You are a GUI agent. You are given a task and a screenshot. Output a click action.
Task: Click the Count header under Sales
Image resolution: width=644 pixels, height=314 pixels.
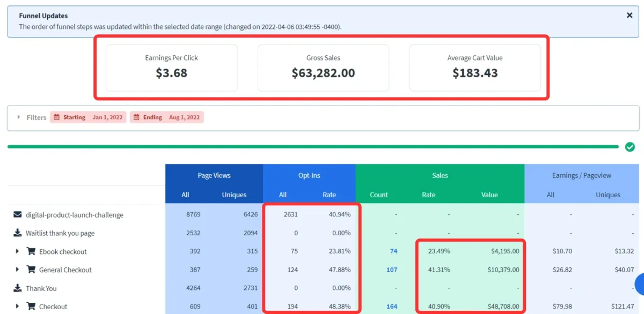pos(379,195)
